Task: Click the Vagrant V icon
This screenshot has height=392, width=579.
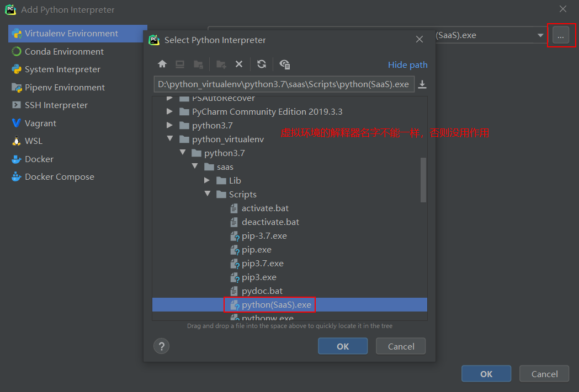Action: pos(17,123)
